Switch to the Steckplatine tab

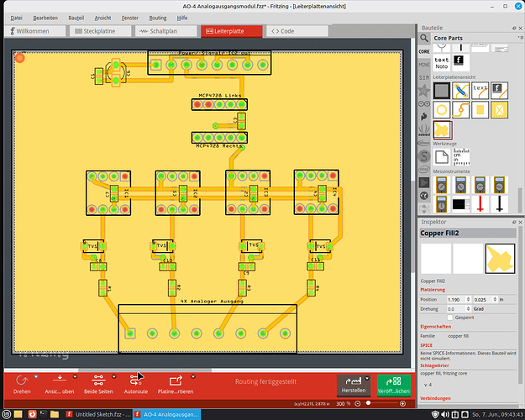(x=100, y=31)
